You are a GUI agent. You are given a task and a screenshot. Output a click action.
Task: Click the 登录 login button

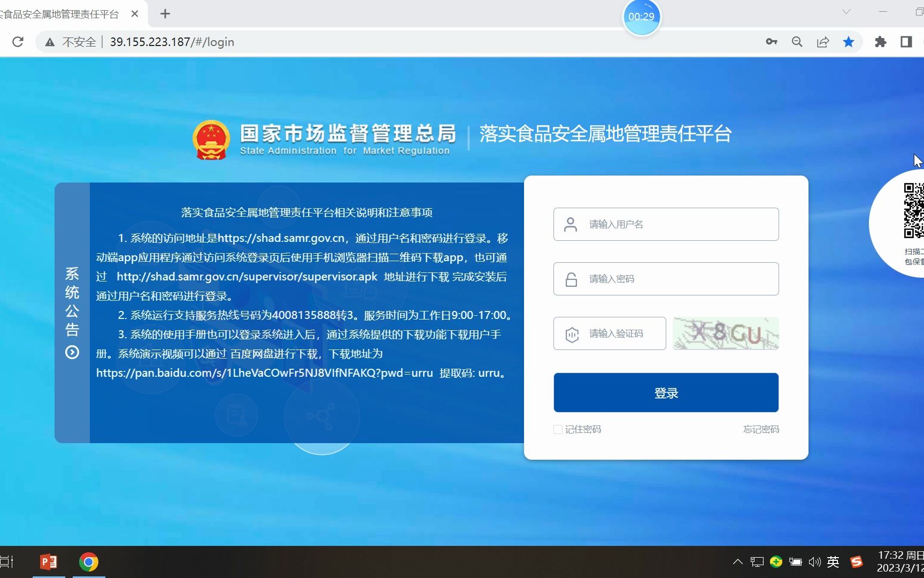(x=666, y=393)
